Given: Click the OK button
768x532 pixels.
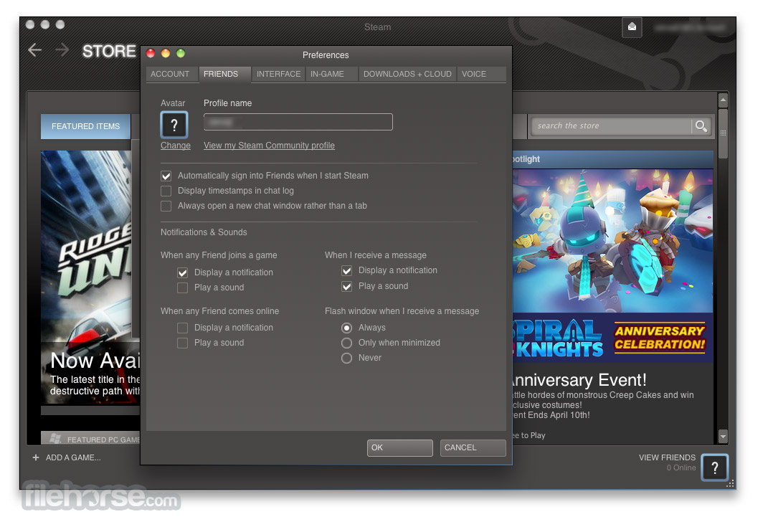Looking at the screenshot, I should click(x=399, y=447).
